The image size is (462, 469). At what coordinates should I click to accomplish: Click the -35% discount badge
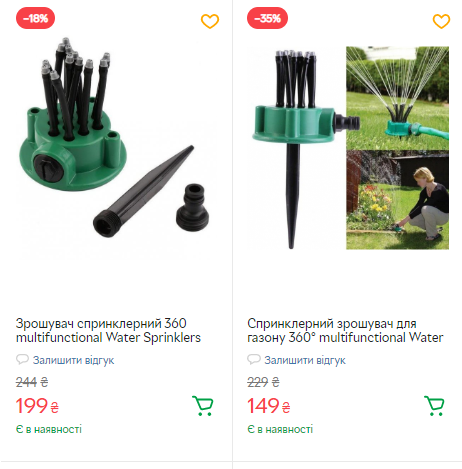267,18
